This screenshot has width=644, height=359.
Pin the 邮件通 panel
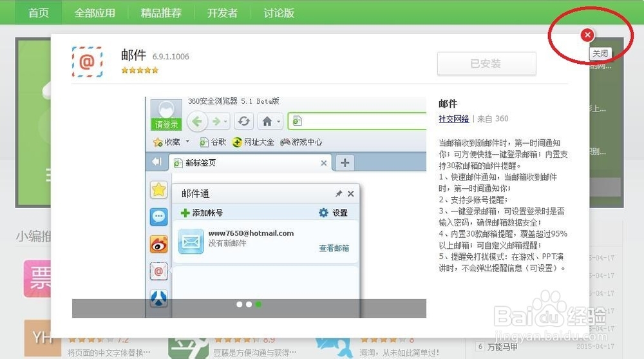click(339, 194)
